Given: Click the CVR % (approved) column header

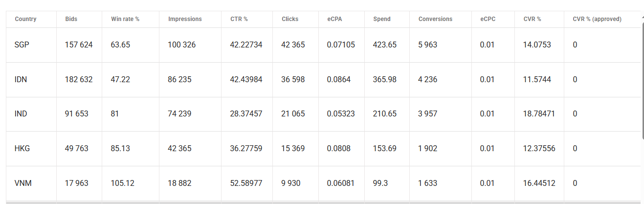Looking at the screenshot, I should coord(597,19).
